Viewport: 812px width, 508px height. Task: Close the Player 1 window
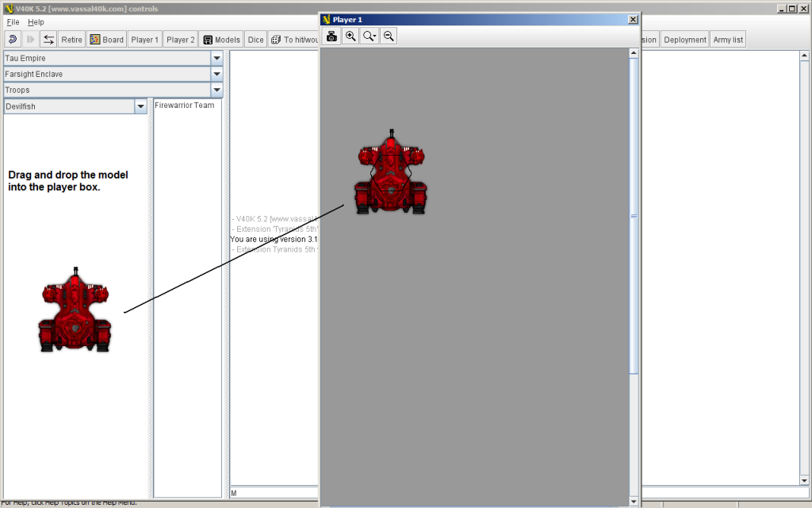(633, 19)
